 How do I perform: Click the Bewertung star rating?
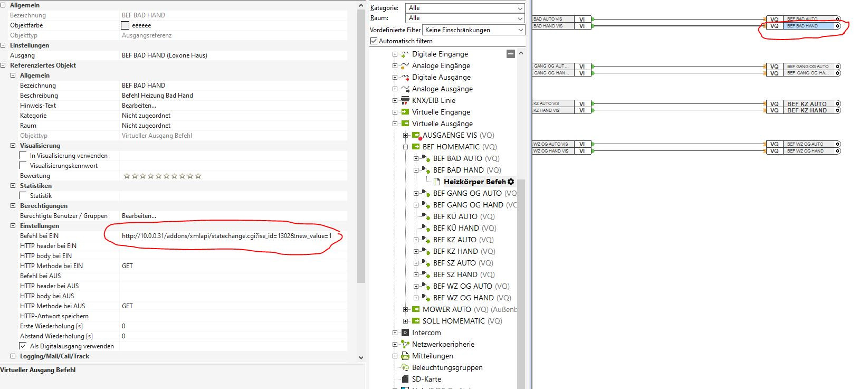pos(162,176)
